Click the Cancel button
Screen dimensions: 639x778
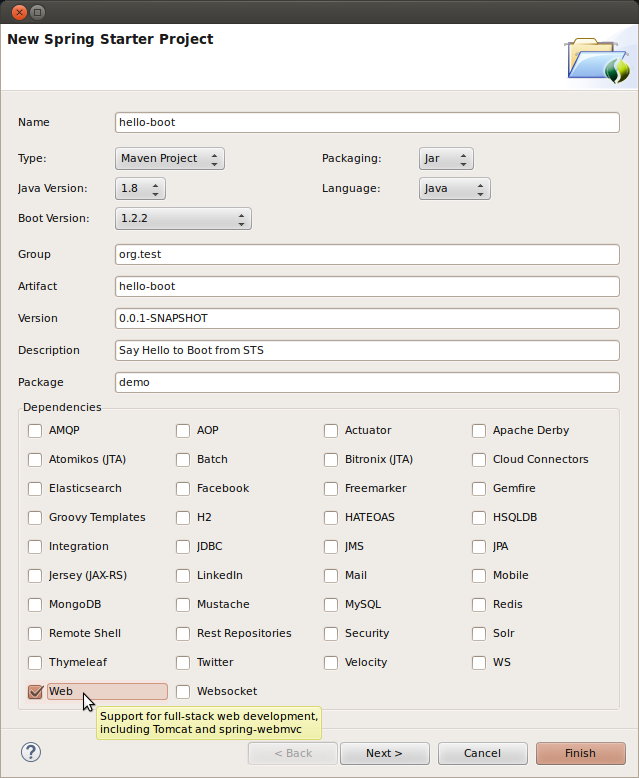(482, 753)
